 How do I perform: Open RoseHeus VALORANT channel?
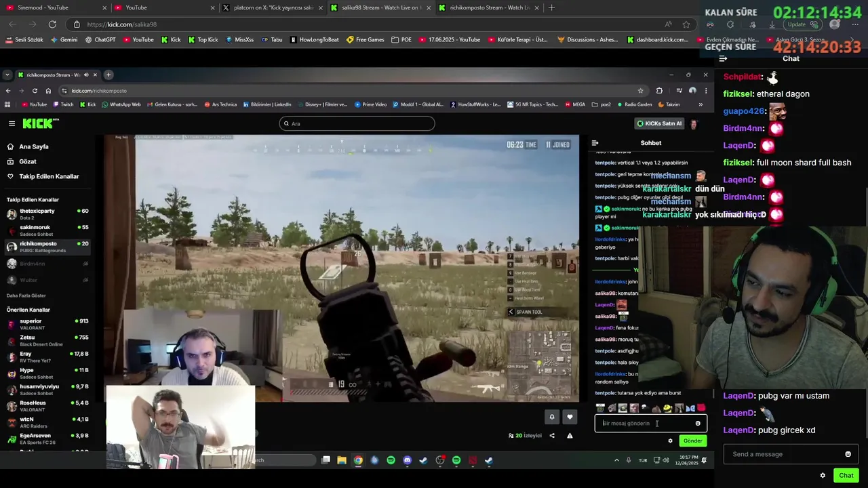[47, 406]
